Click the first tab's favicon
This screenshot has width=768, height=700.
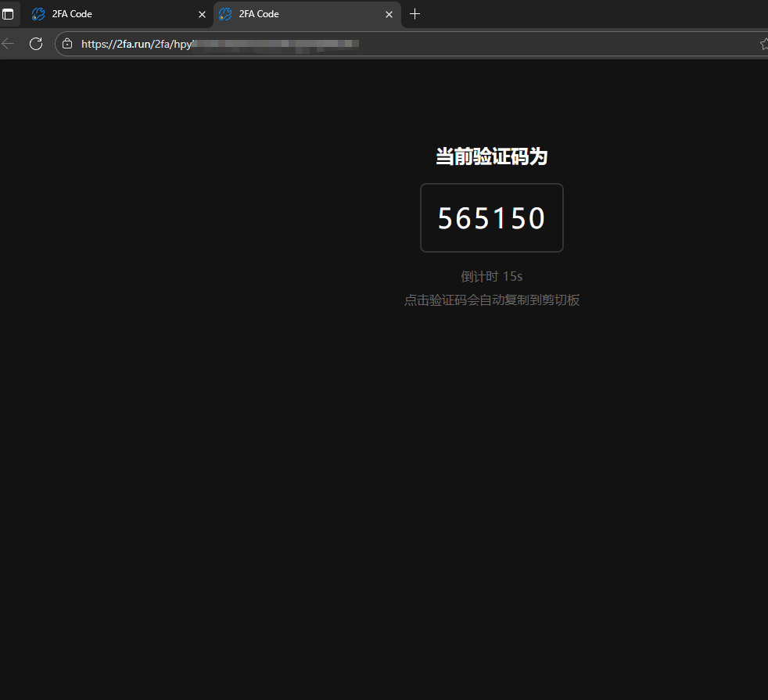(38, 14)
